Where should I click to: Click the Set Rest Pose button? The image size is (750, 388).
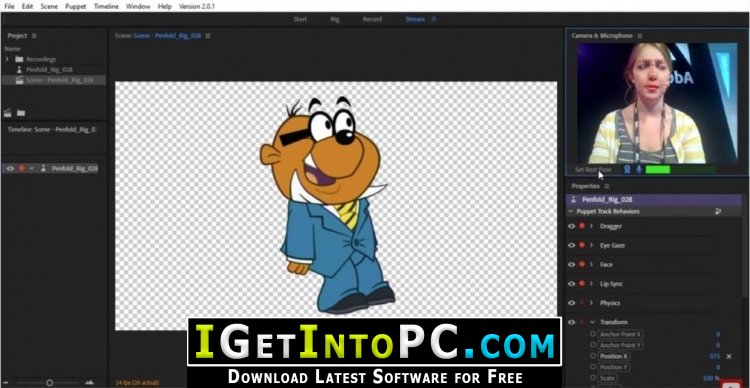tap(593, 169)
